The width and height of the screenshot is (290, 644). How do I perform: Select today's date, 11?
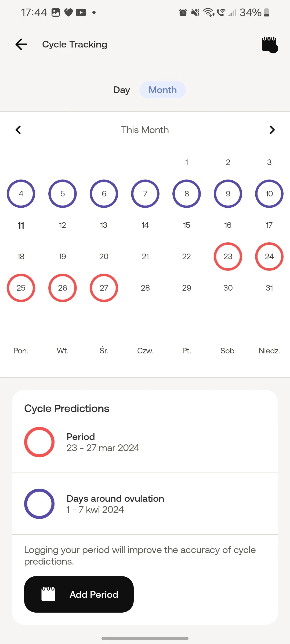[21, 225]
